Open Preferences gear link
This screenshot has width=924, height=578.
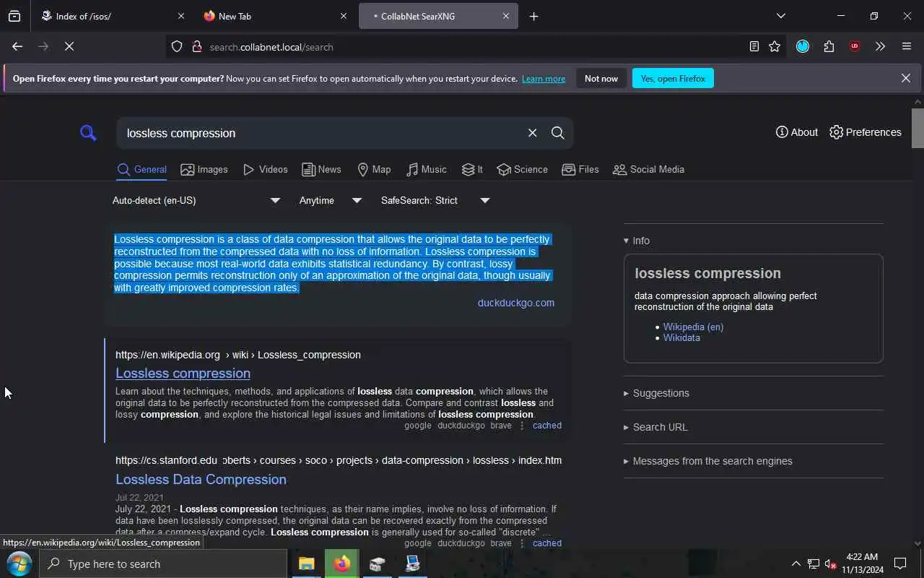pyautogui.click(x=866, y=132)
